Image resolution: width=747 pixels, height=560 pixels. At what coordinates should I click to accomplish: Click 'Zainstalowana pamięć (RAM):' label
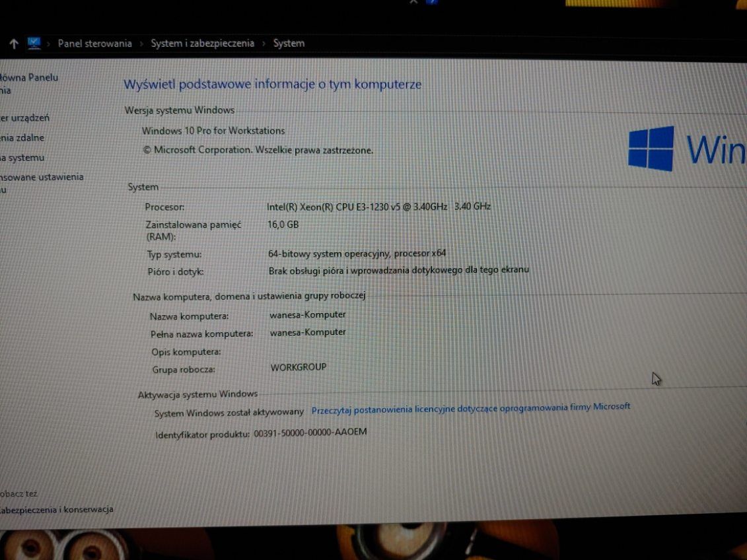(194, 230)
